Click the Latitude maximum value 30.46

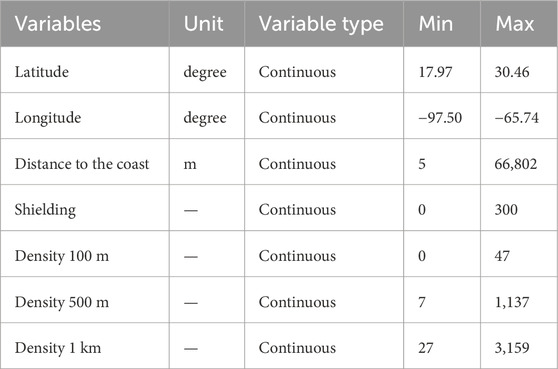point(512,72)
